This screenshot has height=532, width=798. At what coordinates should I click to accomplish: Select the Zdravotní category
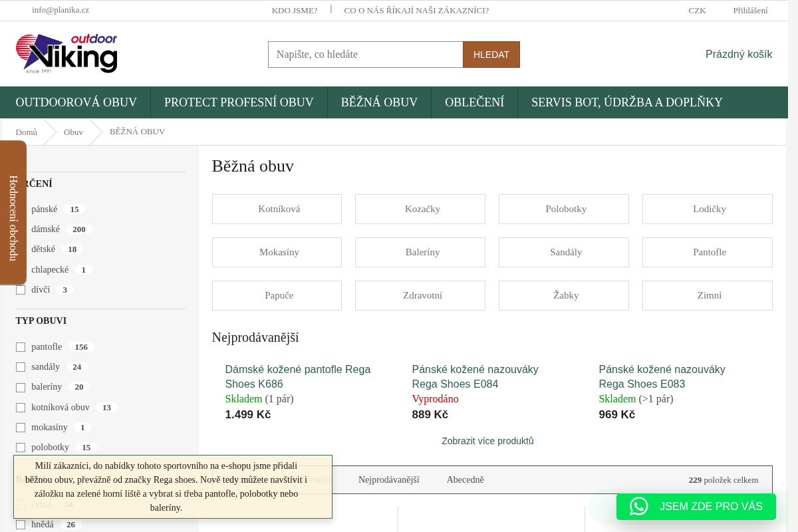tap(420, 295)
